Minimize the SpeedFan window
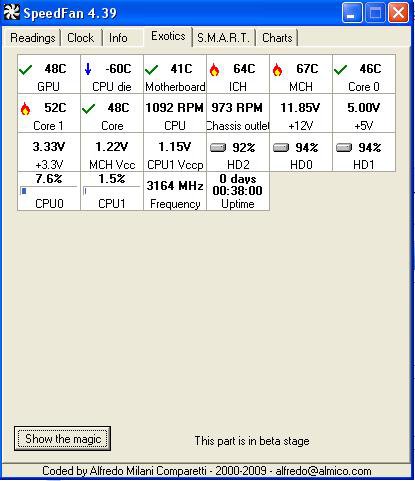Screen dimensions: 415x481 (x=352, y=13)
